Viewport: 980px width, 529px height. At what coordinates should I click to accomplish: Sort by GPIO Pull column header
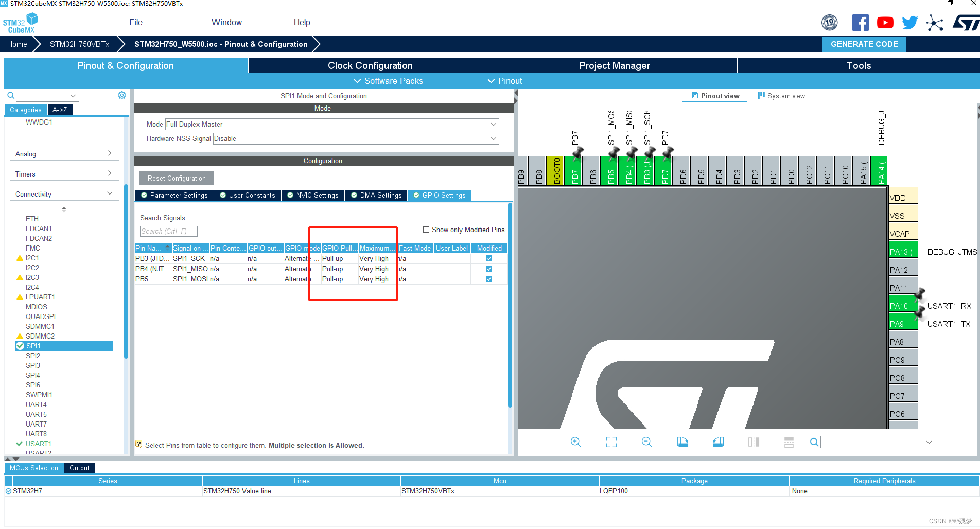(340, 248)
